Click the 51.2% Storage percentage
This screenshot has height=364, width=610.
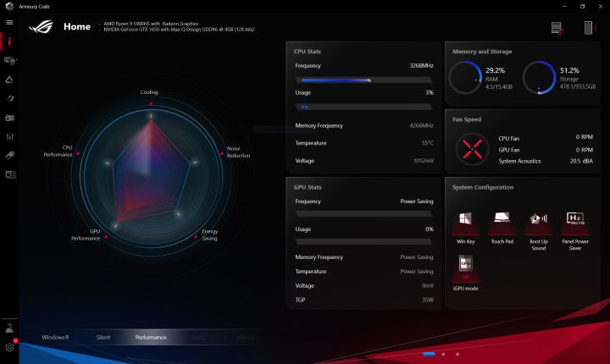pyautogui.click(x=569, y=70)
